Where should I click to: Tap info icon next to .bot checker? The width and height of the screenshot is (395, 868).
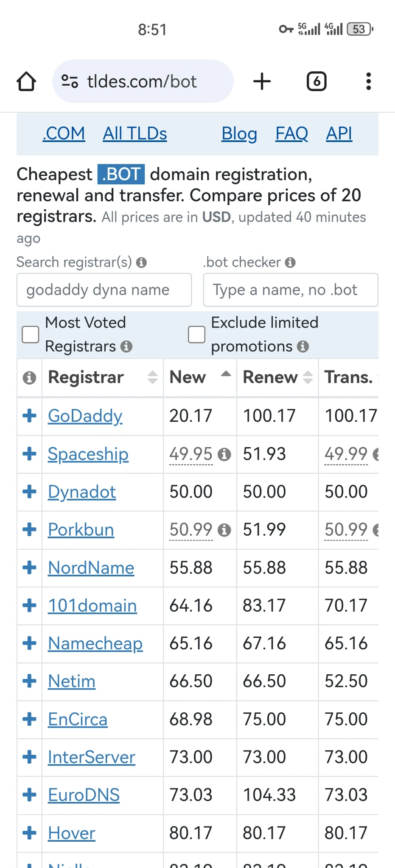pos(290,263)
